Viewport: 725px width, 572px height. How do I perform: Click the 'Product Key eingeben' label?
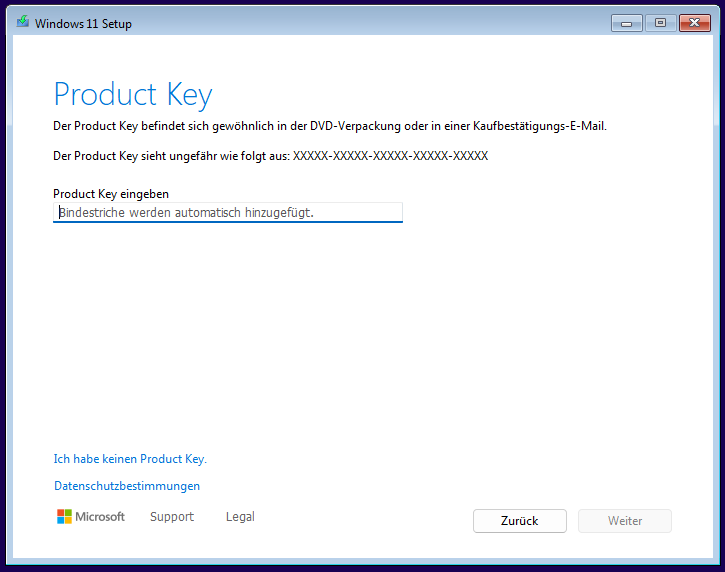pos(111,194)
